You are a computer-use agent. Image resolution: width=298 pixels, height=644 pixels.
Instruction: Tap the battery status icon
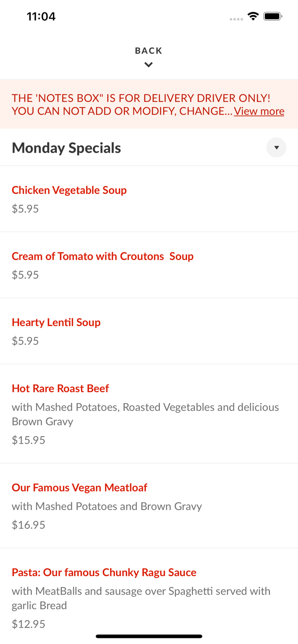(x=273, y=16)
